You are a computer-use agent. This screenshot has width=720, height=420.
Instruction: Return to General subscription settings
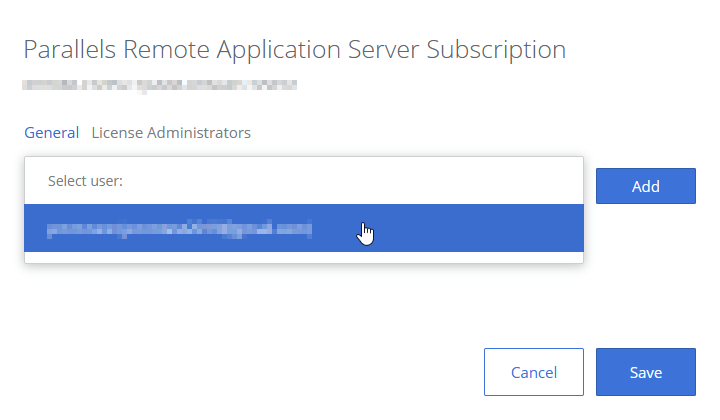[51, 132]
